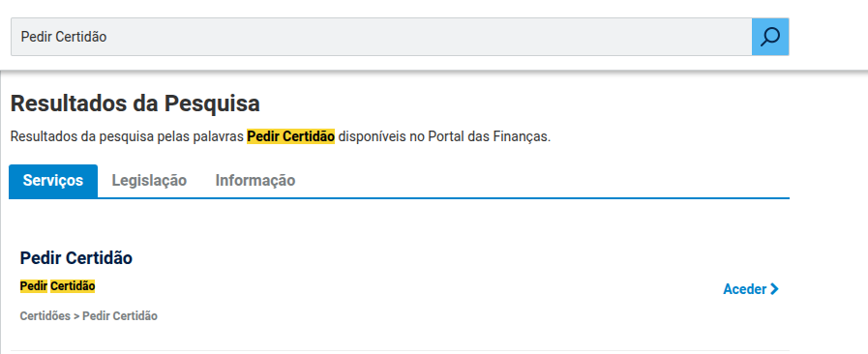Switch to the Legislação tab

[x=149, y=180]
